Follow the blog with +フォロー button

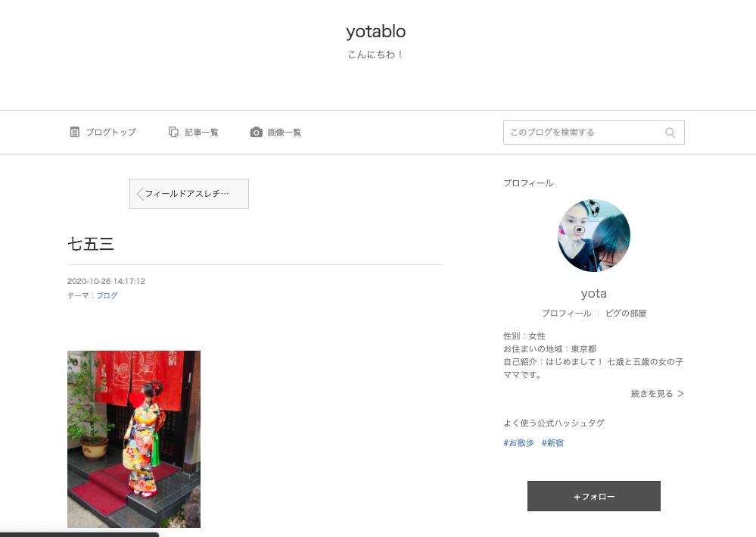coord(593,496)
